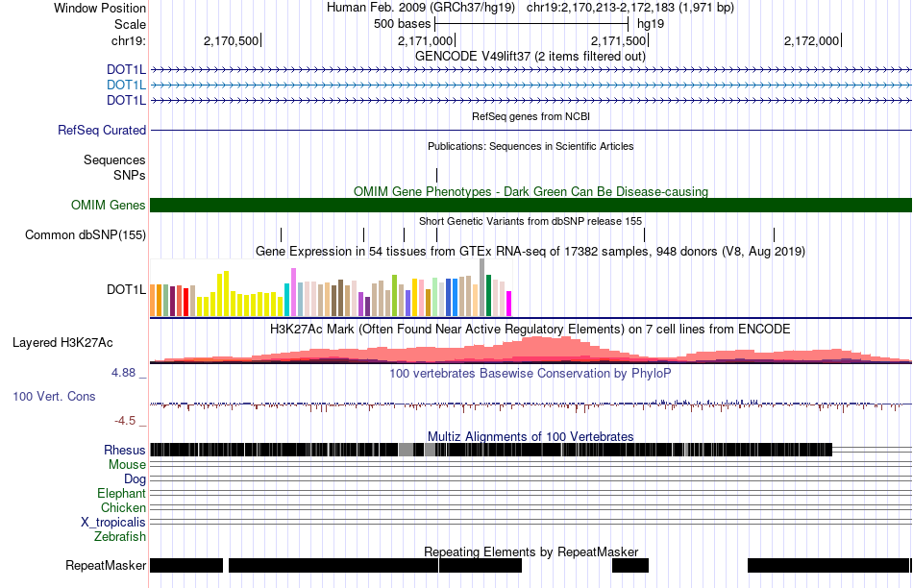Click the 2,171,000 ruler position label
The width and height of the screenshot is (913, 588).
[x=426, y=40]
